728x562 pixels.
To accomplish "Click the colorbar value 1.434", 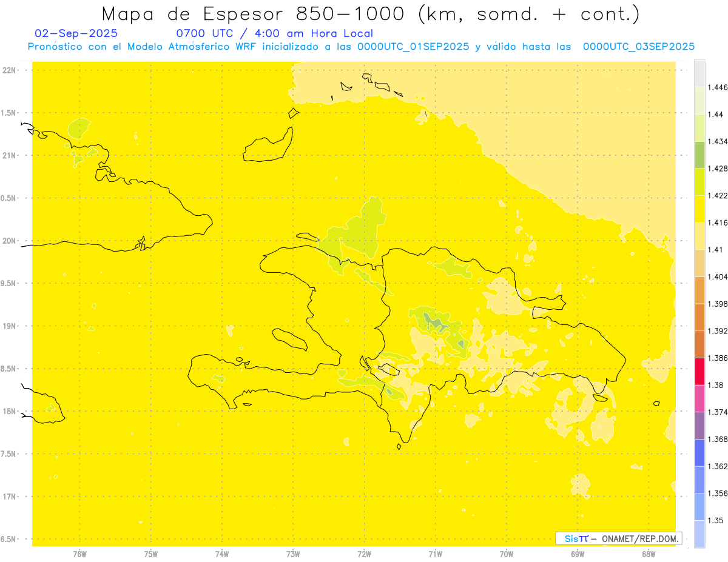I will [716, 141].
